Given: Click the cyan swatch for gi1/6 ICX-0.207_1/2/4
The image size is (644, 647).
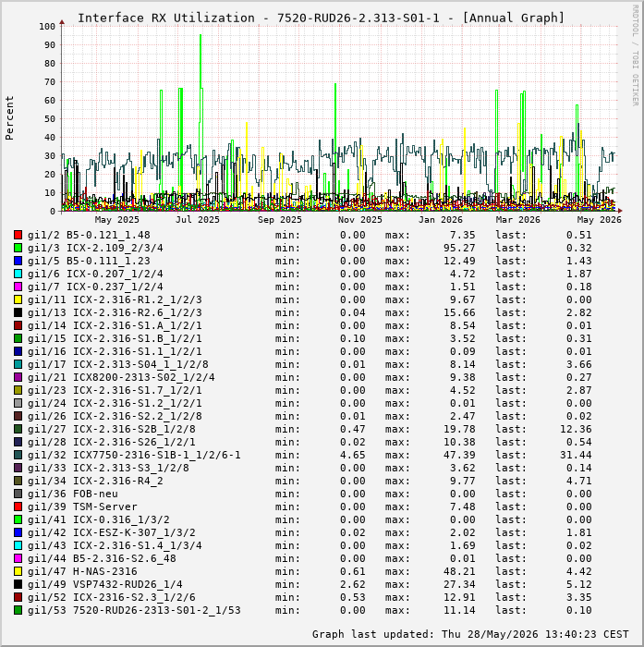Looking at the screenshot, I should [18, 274].
